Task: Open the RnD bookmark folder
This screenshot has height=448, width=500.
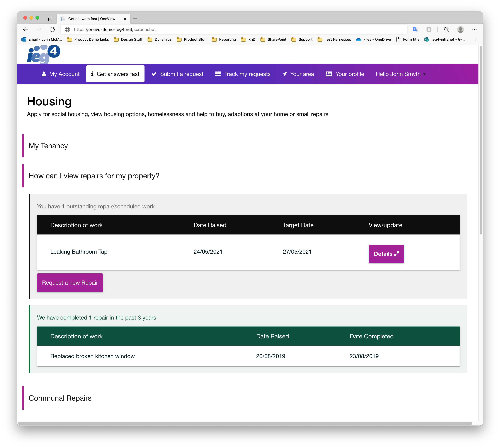Action: coord(248,39)
